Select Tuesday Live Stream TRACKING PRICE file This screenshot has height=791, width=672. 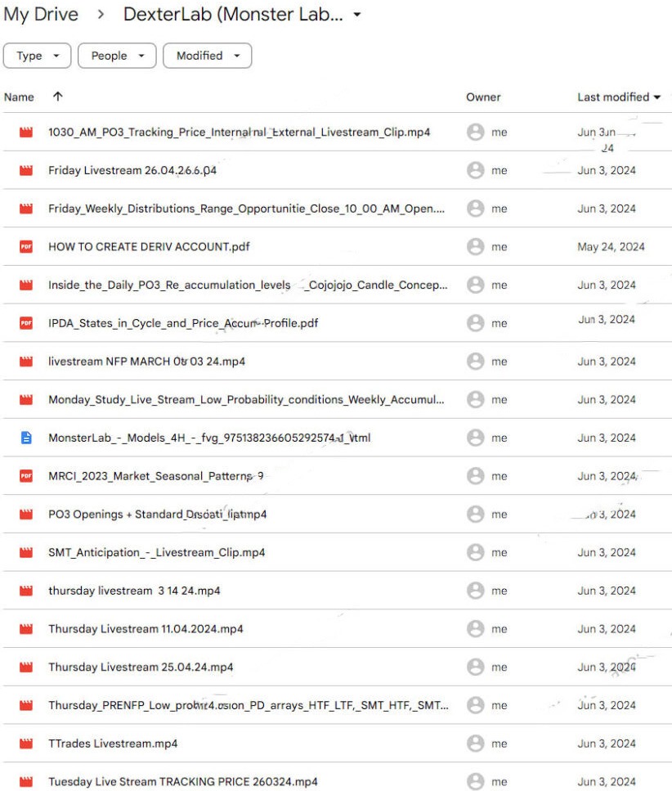pyautogui.click(x=182, y=782)
